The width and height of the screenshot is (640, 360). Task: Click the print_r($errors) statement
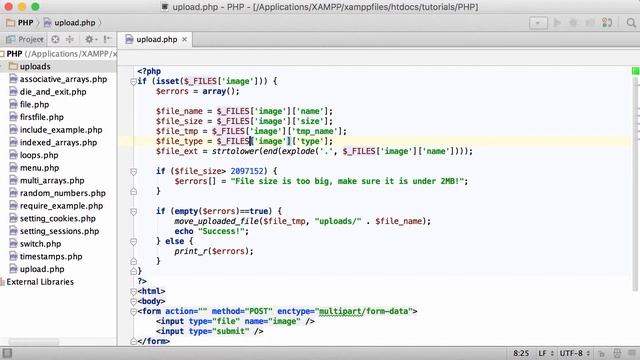point(214,251)
